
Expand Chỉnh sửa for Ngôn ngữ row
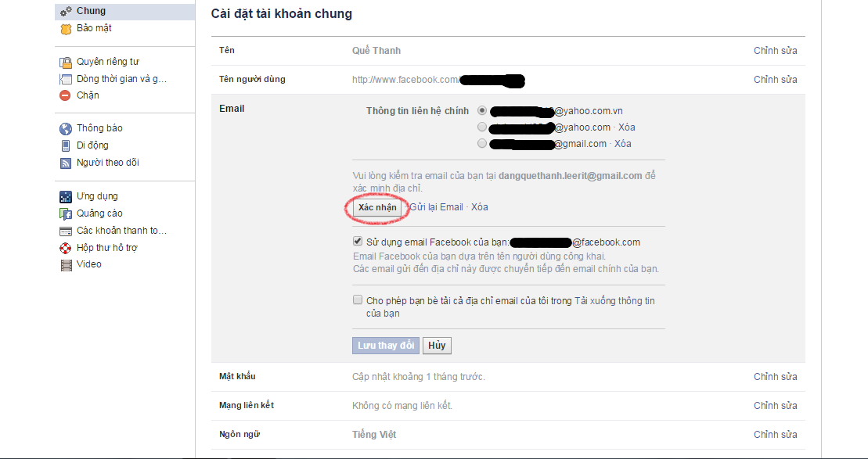(x=775, y=435)
